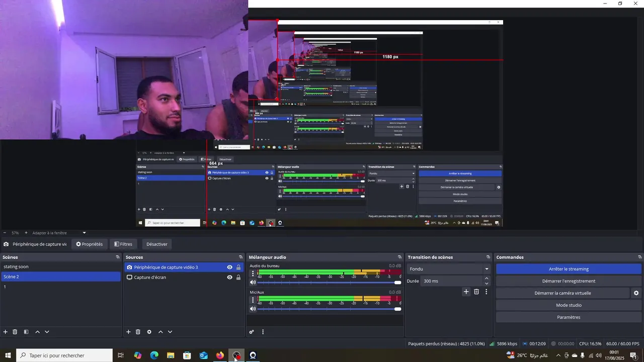Open the Windows Start menu

tap(8, 355)
